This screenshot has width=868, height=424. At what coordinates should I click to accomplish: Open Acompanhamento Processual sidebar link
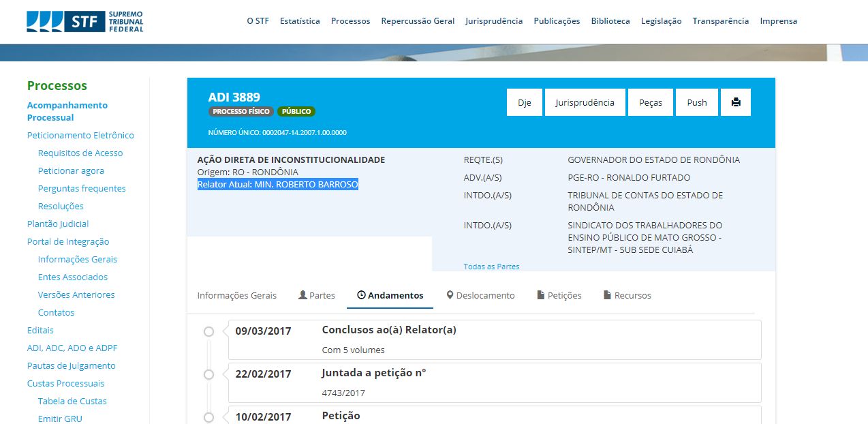click(67, 111)
